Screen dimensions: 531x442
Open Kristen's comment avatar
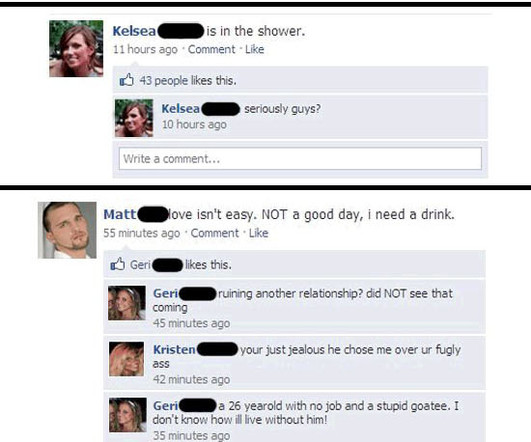click(x=127, y=359)
